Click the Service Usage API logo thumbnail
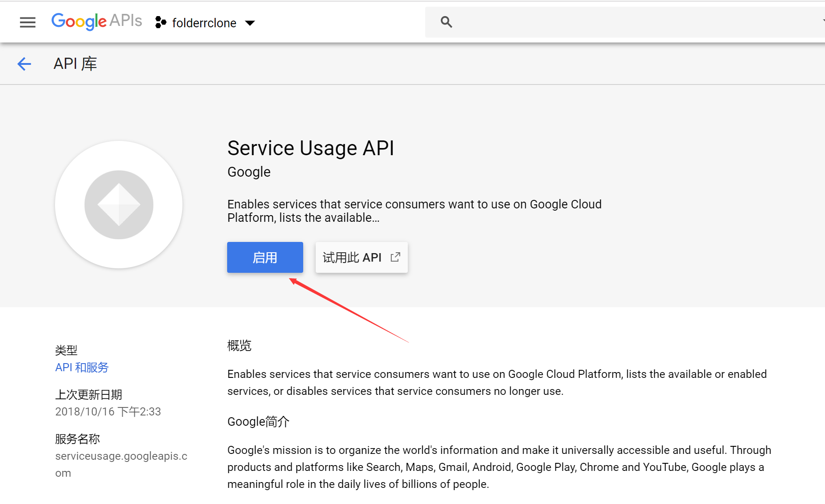 (119, 204)
